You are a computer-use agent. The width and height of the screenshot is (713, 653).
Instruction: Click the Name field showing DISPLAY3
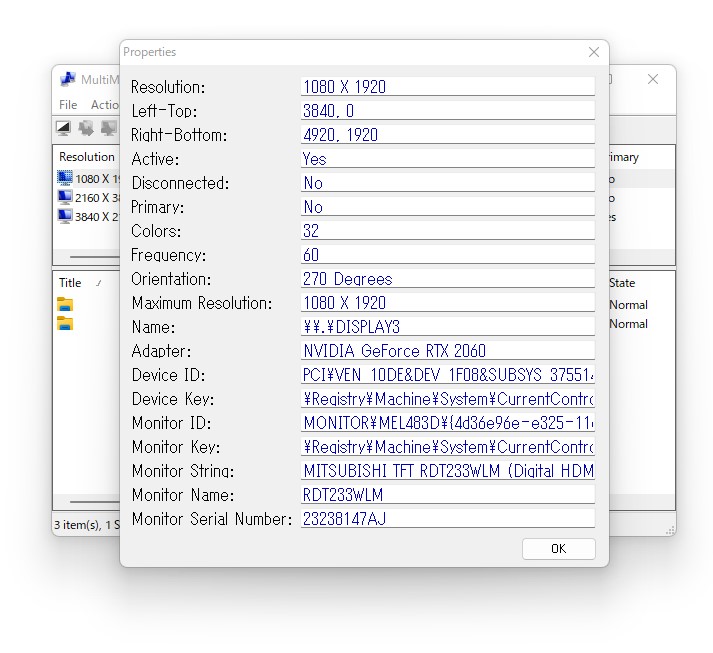click(447, 327)
